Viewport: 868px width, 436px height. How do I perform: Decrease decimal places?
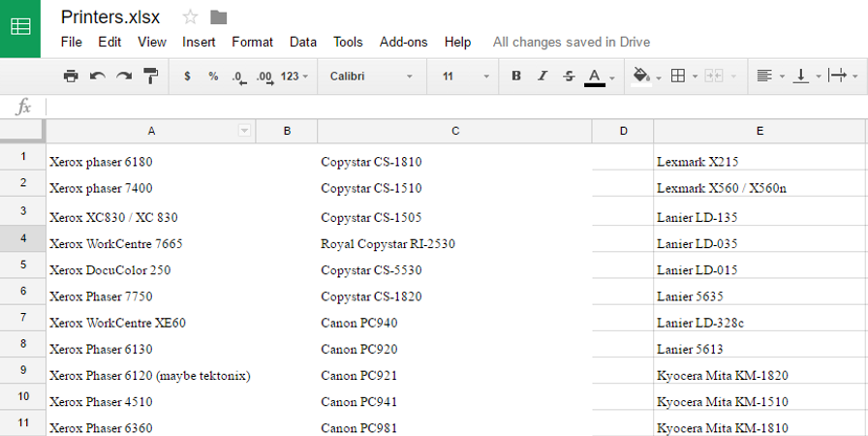[x=238, y=76]
